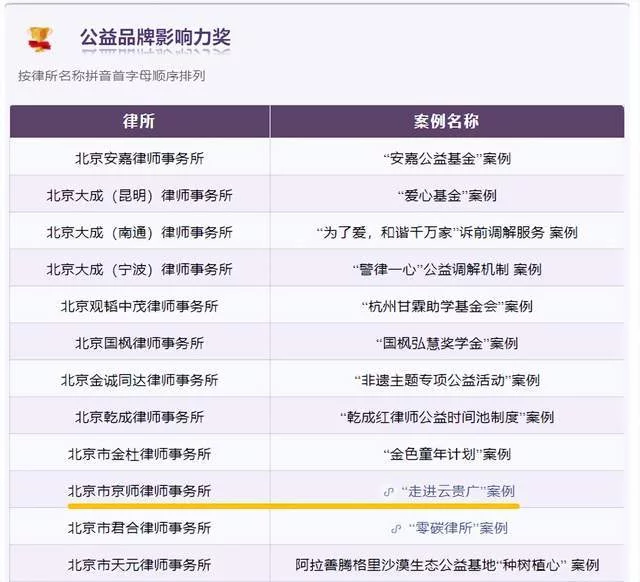Image resolution: width=640 pixels, height=582 pixels.
Task: Select 北京金诚同达律师事务所 cell
Action: pos(140,380)
